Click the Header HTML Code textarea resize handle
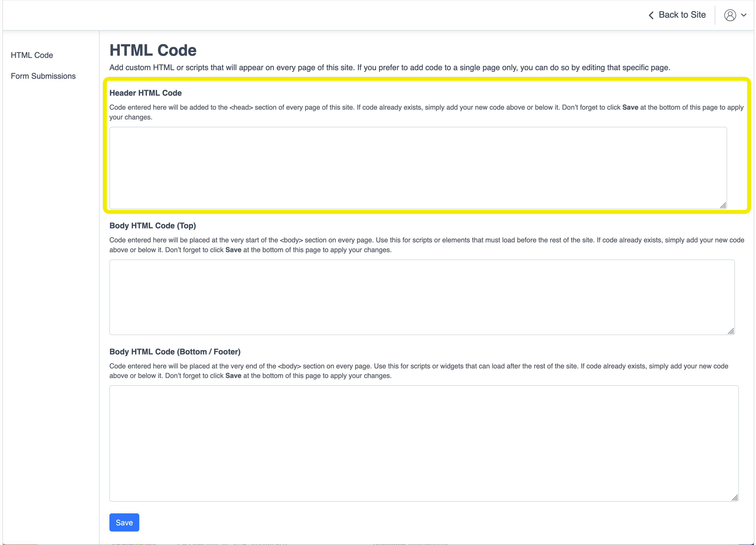 (723, 205)
